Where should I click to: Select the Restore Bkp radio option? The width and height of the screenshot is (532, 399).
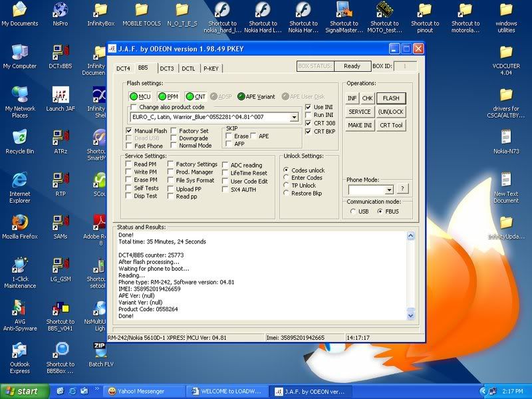coord(286,193)
